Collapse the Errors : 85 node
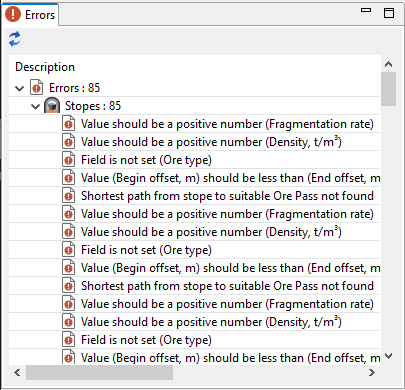 click(x=20, y=88)
